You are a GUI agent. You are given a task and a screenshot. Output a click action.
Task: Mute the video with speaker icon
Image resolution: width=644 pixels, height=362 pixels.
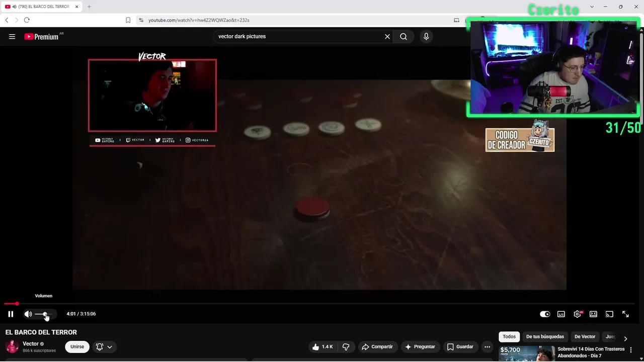(x=28, y=314)
